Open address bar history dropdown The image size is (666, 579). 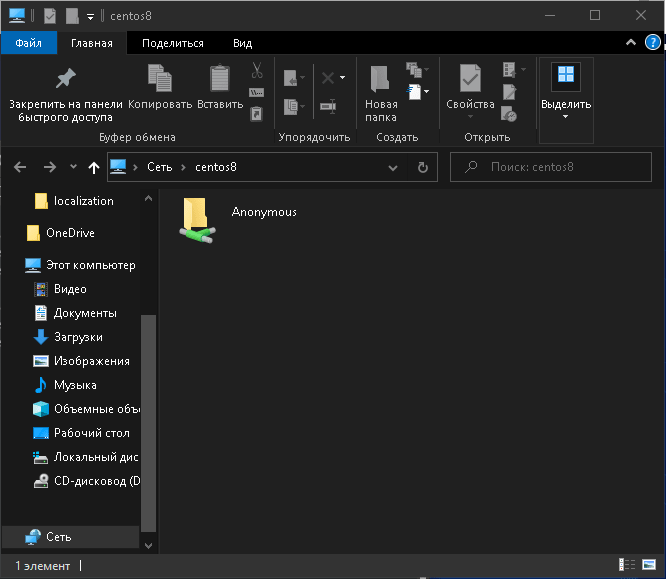pyautogui.click(x=393, y=168)
